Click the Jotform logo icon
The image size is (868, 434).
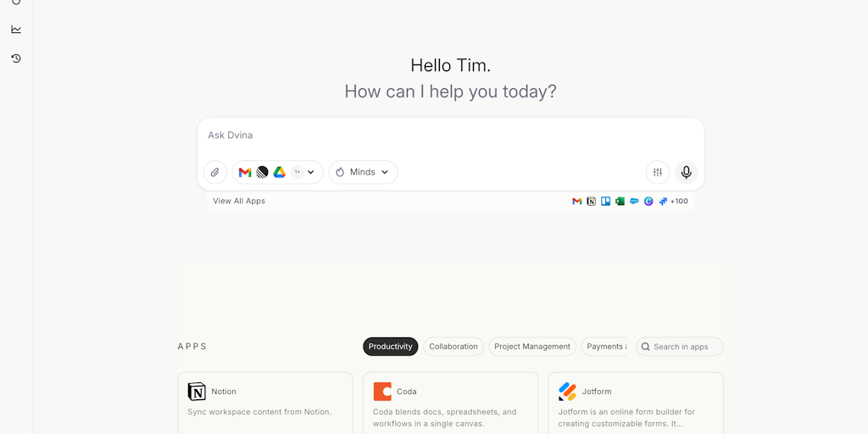[567, 392]
